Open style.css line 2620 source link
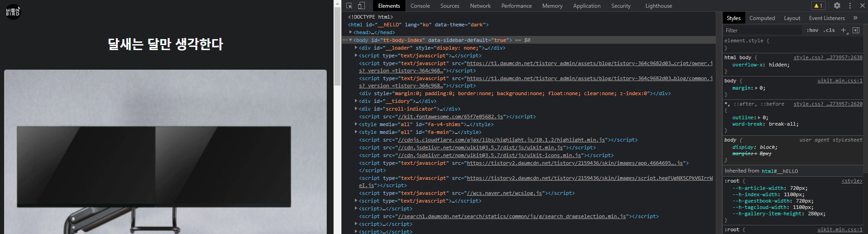This screenshot has height=234, width=868. click(828, 104)
